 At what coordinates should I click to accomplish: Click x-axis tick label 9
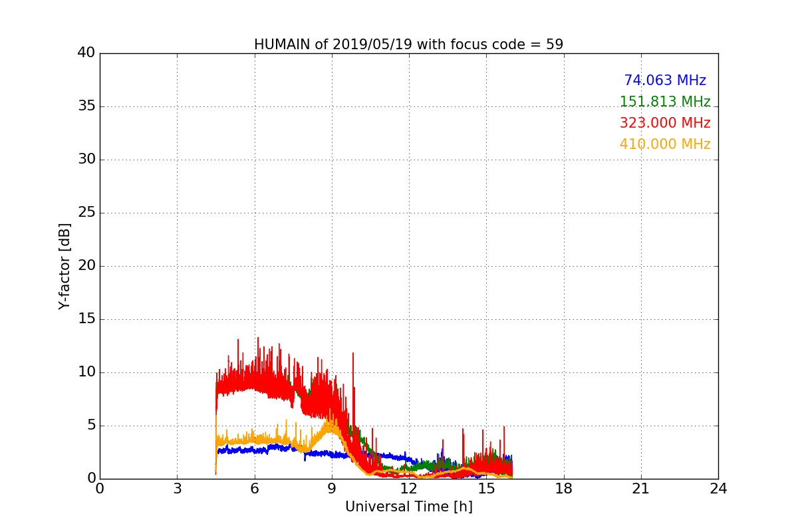pyautogui.click(x=332, y=489)
